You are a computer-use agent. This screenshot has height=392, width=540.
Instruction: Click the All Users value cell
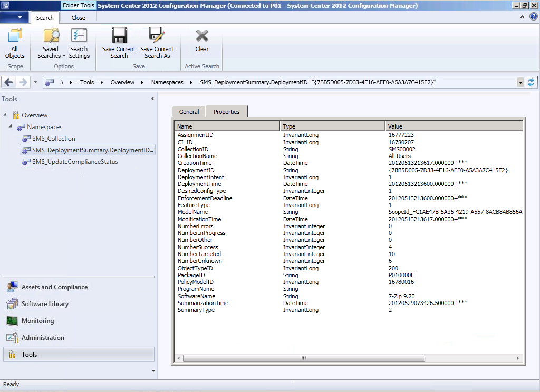coord(400,156)
